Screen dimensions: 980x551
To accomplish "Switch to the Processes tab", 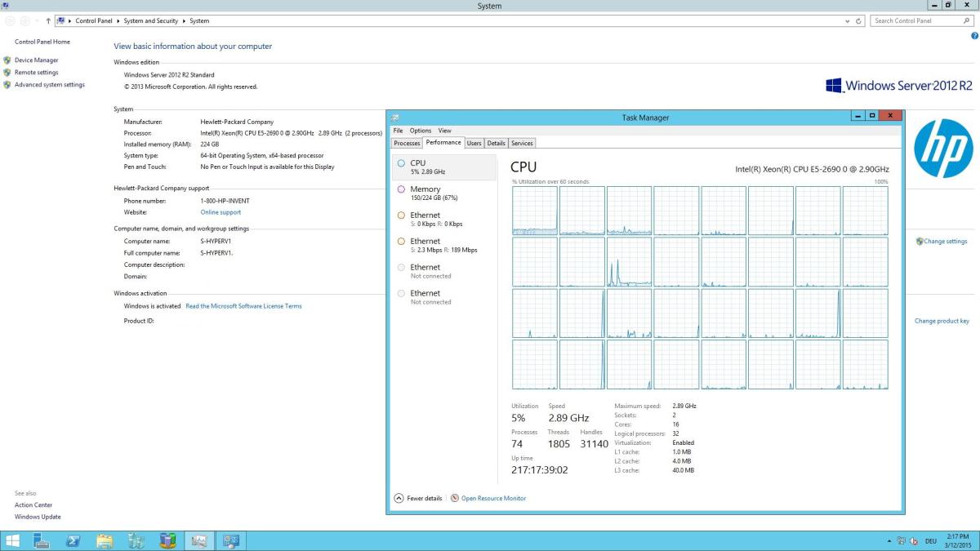I will coord(407,143).
